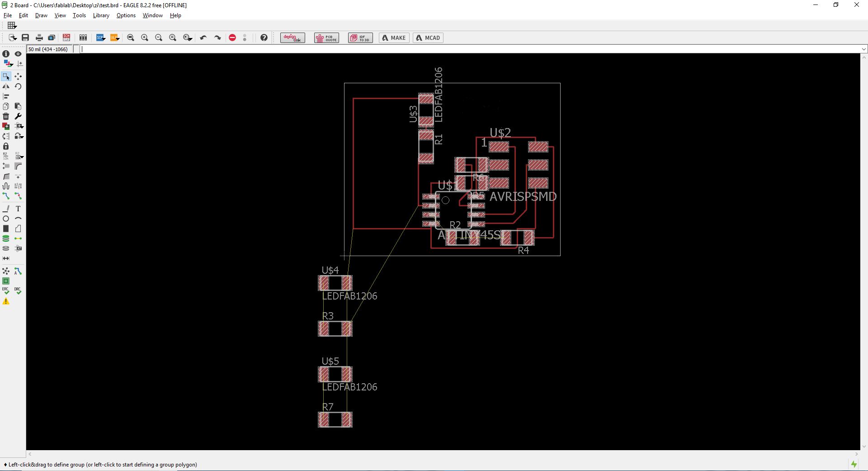Click the command line input field

tap(470, 49)
